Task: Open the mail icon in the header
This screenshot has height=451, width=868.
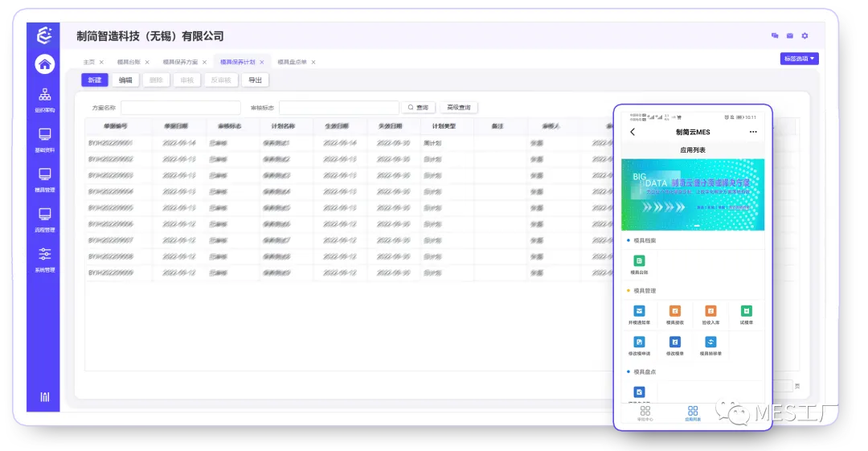Action: tap(790, 36)
